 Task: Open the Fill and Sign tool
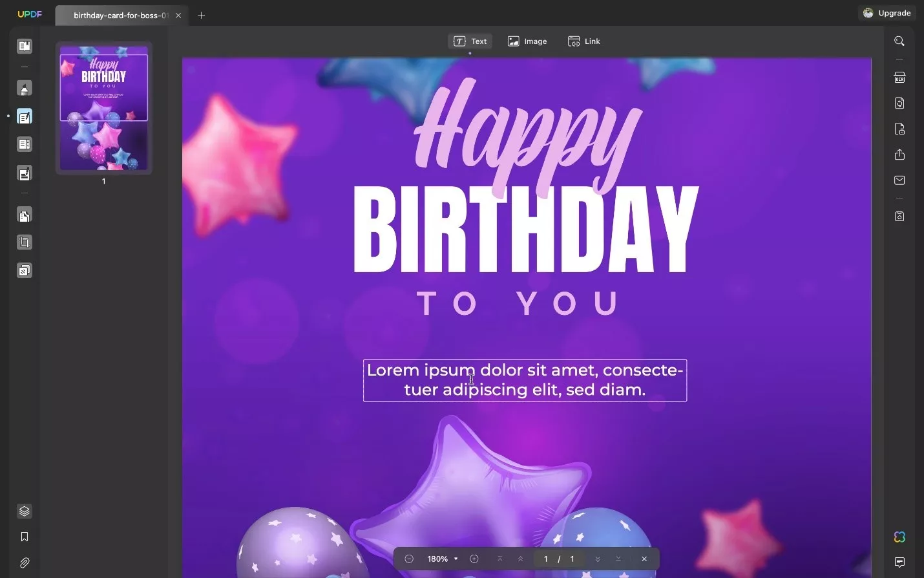25,173
